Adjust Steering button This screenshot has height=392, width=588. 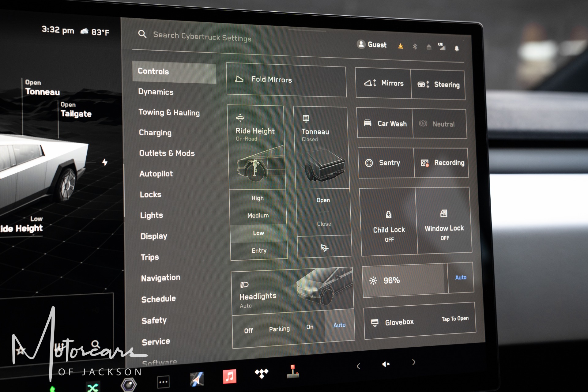point(438,85)
